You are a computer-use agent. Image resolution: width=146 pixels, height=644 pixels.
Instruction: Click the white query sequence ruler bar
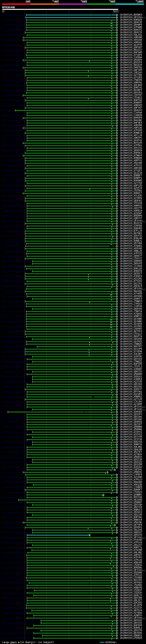click(x=60, y=10)
